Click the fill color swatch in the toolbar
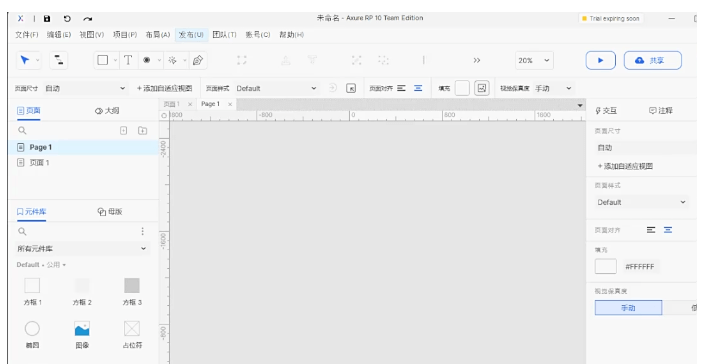 tap(462, 88)
